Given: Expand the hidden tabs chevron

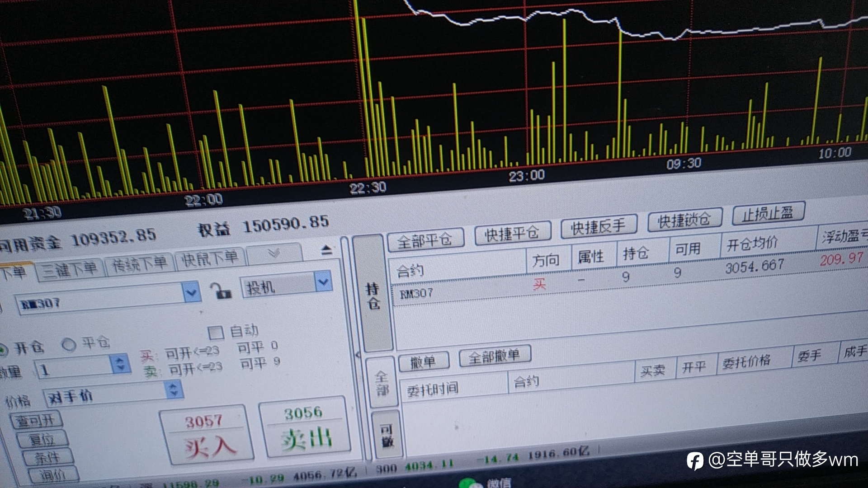Looking at the screenshot, I should [274, 253].
